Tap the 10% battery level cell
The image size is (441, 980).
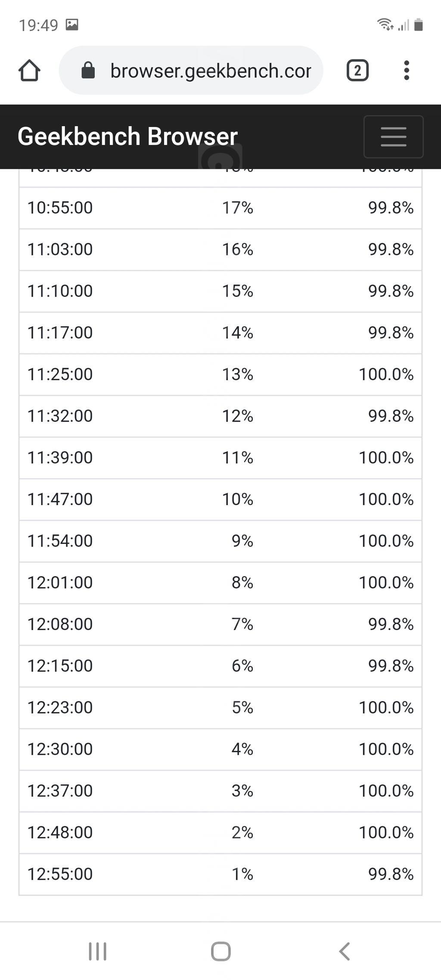click(237, 499)
